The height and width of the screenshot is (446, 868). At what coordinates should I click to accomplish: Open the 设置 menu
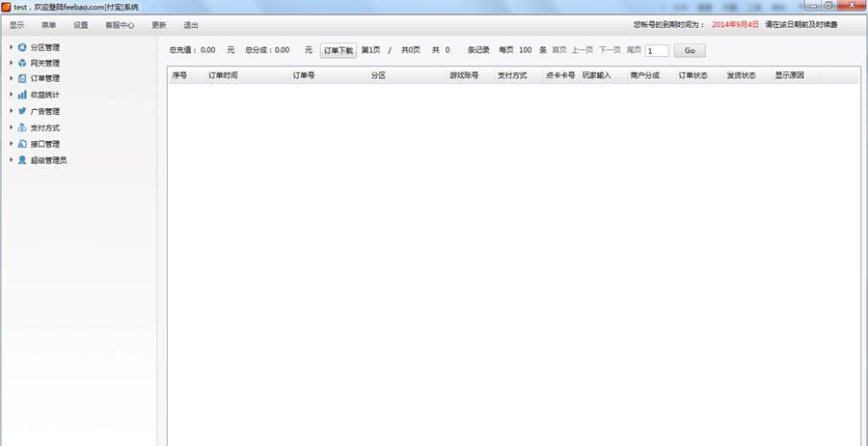[81, 25]
